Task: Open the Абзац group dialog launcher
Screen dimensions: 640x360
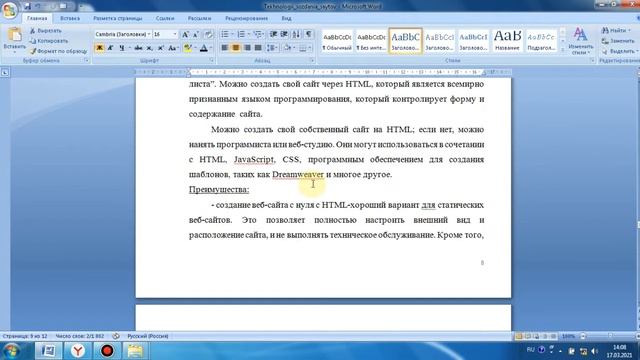Action: 312,60
